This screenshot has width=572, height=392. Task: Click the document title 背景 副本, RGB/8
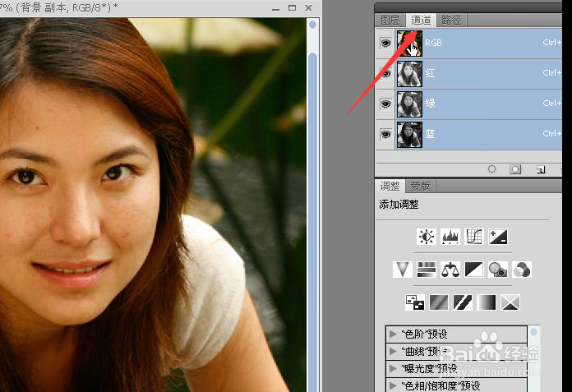(65, 7)
